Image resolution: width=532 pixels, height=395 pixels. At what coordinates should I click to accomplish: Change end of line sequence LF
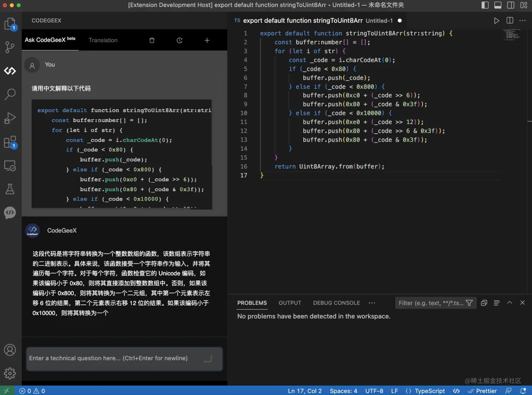click(x=394, y=391)
